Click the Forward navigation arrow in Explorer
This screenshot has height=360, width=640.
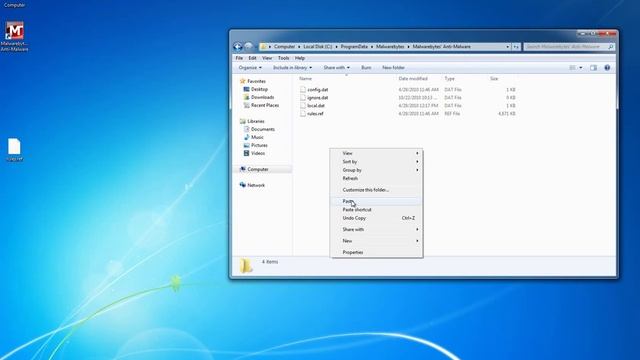[248, 47]
